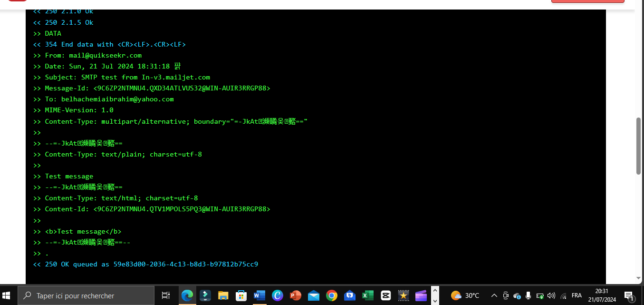Open File Explorer from the taskbar

click(223, 295)
